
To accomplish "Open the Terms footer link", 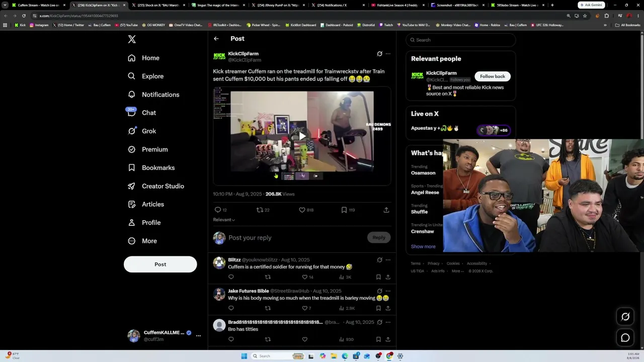I will click(x=416, y=263).
